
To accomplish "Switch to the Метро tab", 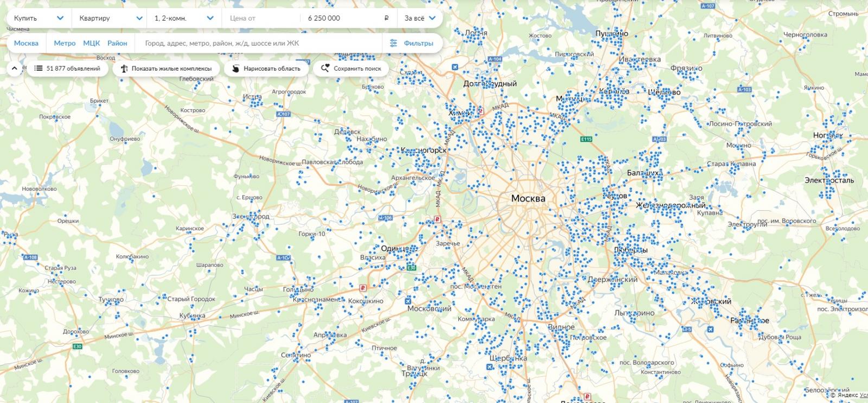I will click(65, 43).
